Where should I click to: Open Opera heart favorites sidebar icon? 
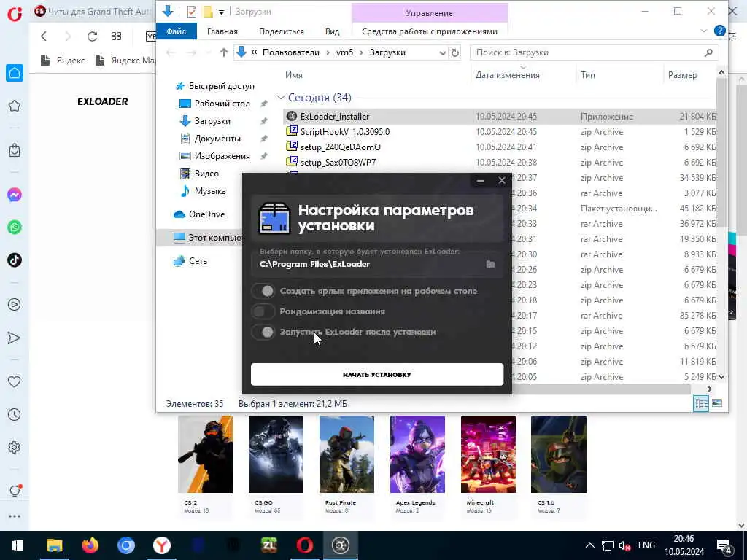click(15, 381)
